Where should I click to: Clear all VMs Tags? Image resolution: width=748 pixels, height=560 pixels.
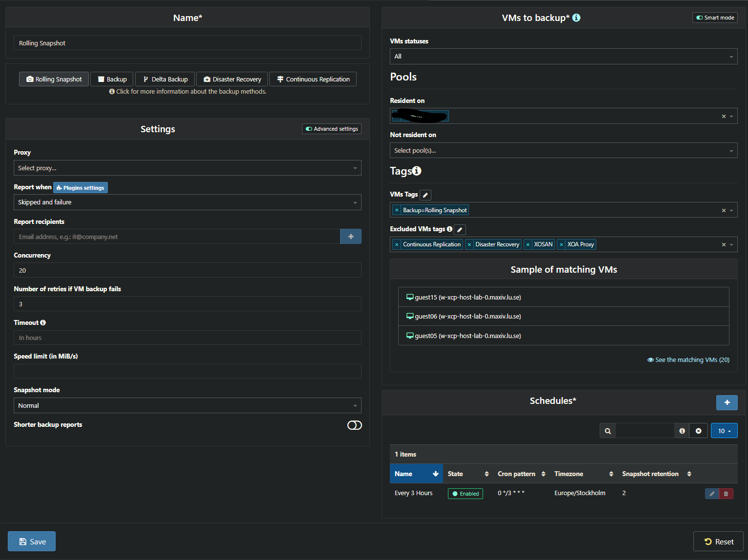coord(724,210)
